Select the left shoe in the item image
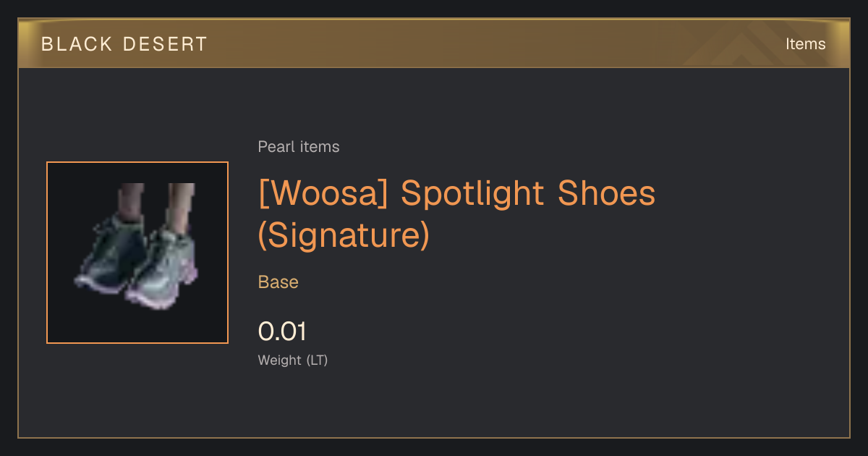Viewport: 868px width, 456px height. coord(112,253)
